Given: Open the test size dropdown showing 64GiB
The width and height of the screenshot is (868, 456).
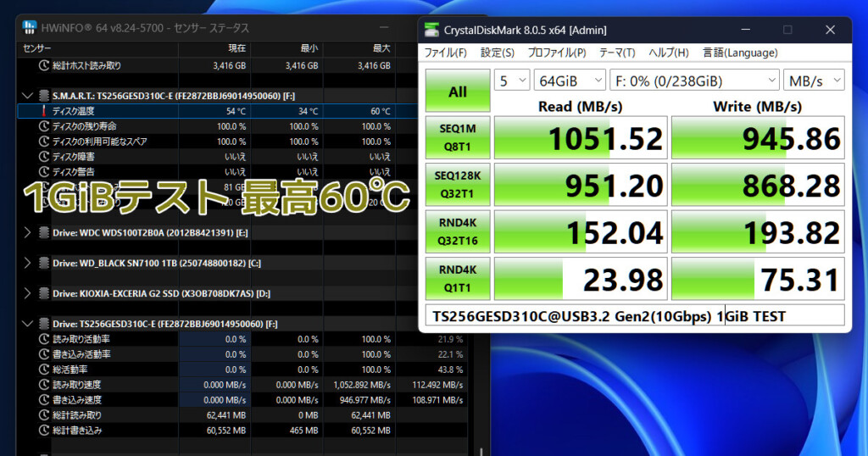Looking at the screenshot, I should 570,81.
